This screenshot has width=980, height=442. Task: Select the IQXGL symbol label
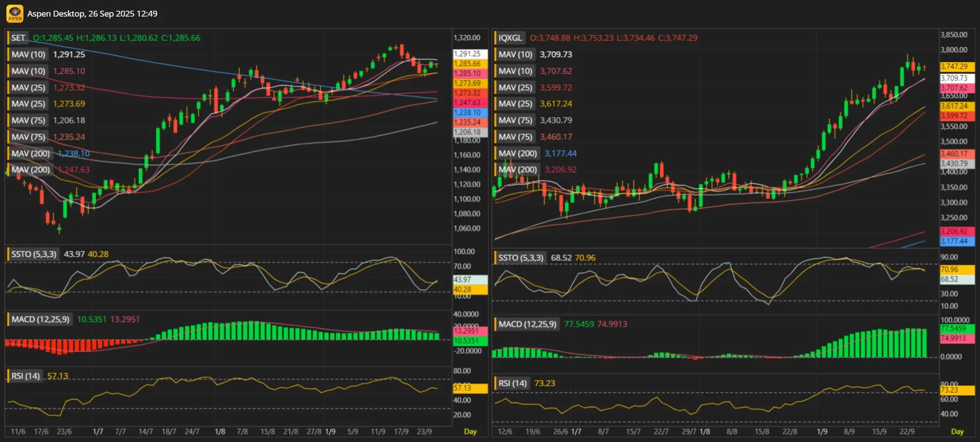(x=510, y=38)
